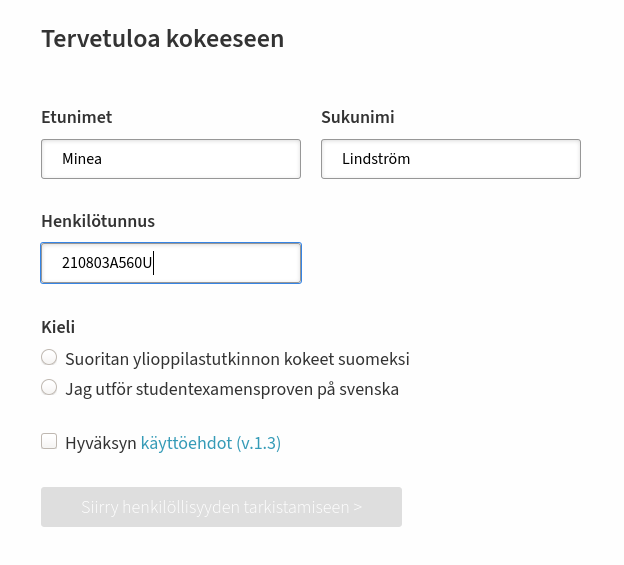Click "Suoritan ylioppilastutkinnon kokeet suomeksi" label

[x=237, y=359]
